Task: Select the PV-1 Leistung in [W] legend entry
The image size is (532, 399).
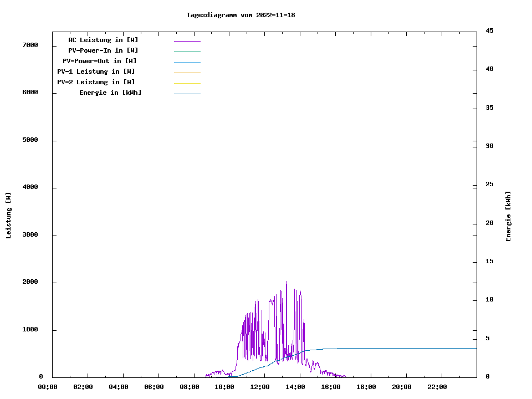Action: [96, 71]
